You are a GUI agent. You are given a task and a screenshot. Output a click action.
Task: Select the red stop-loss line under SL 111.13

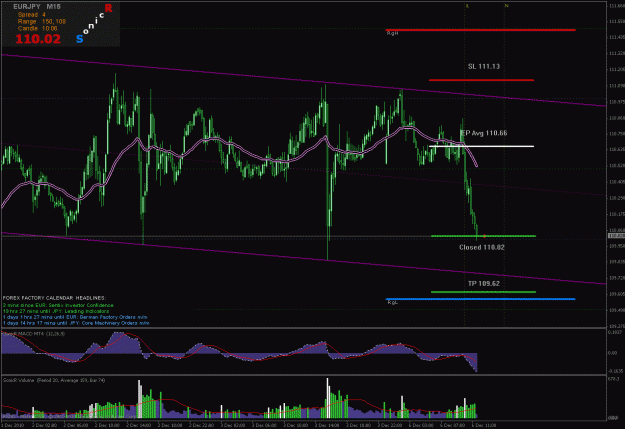481,80
